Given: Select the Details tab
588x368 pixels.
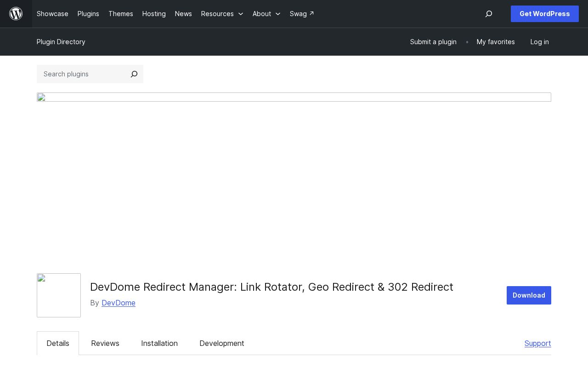Looking at the screenshot, I should tap(58, 343).
